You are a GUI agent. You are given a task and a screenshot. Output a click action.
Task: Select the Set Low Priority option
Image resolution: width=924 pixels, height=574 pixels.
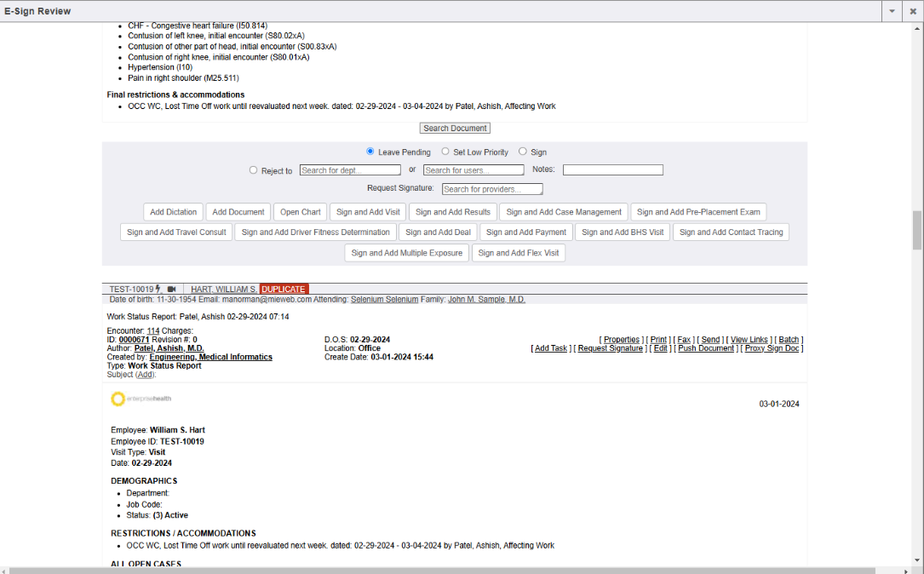coord(445,152)
